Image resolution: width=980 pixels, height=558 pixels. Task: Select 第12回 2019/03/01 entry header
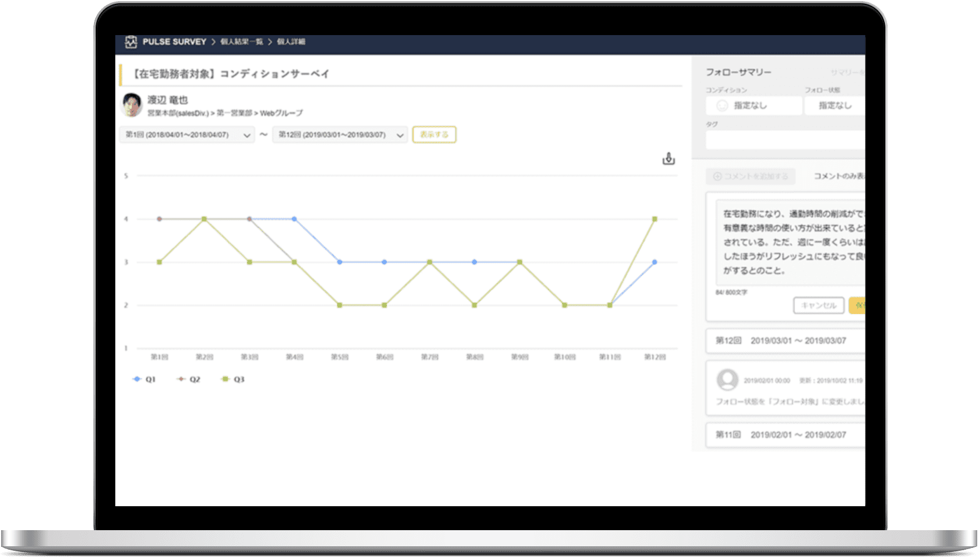pyautogui.click(x=786, y=341)
